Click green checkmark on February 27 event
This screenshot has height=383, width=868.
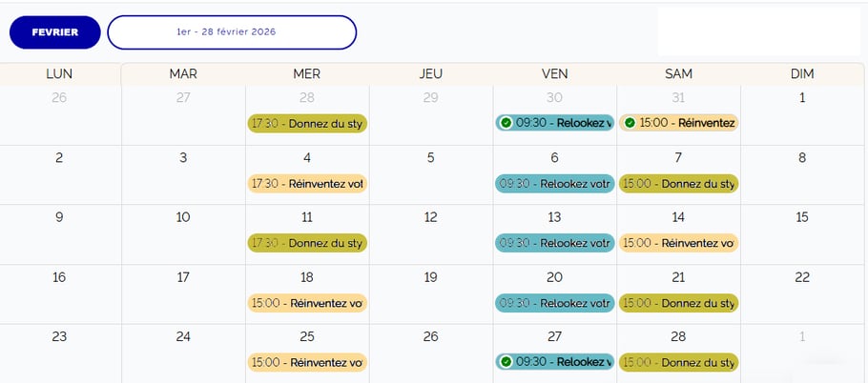pyautogui.click(x=506, y=362)
